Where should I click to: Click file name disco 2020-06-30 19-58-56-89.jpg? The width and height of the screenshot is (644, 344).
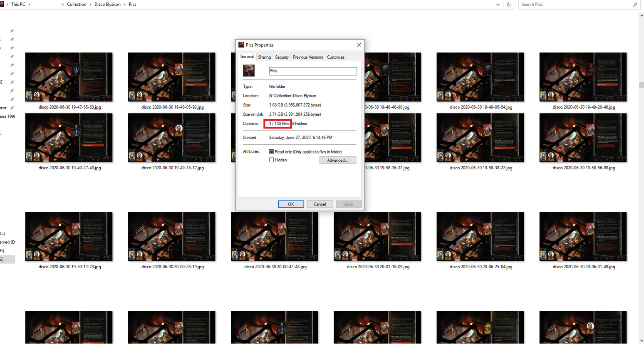coord(584,168)
